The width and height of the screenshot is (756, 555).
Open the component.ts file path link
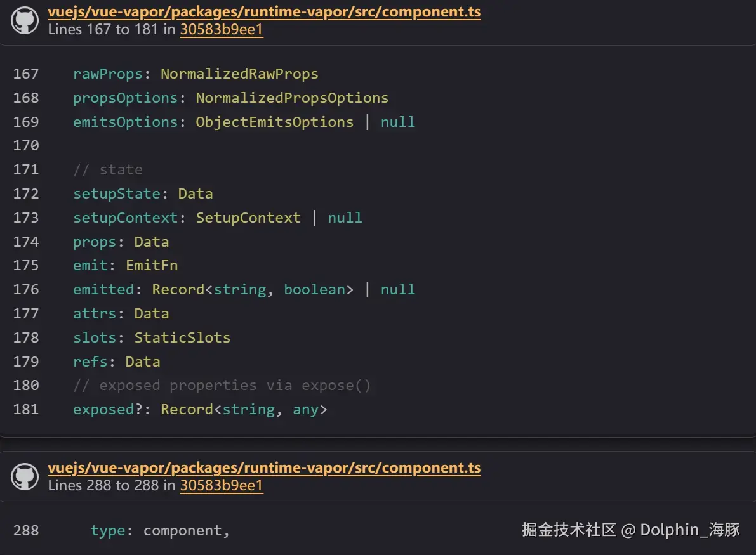click(x=264, y=11)
